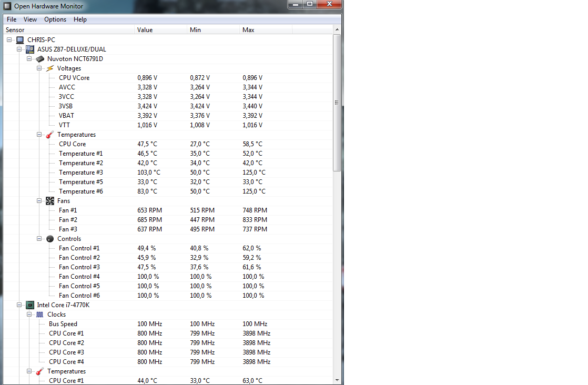Image resolution: width=588 pixels, height=385 pixels.
Task: Click the Value column header
Action: pos(160,29)
